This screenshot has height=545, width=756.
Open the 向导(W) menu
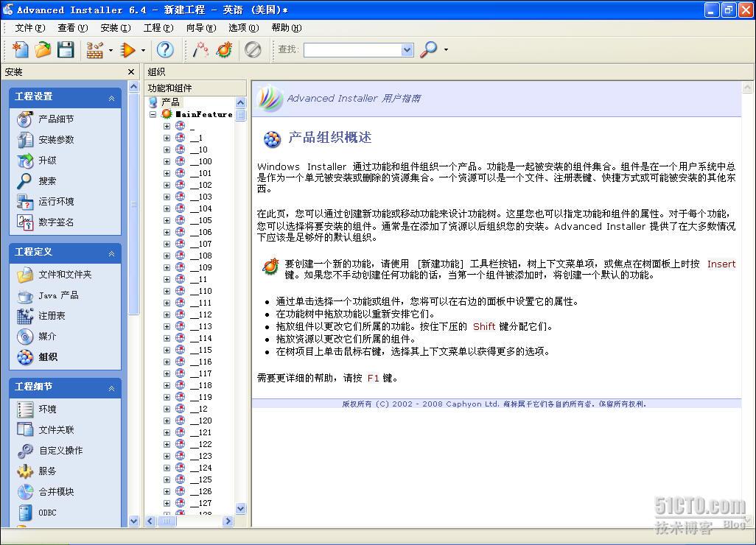click(201, 27)
